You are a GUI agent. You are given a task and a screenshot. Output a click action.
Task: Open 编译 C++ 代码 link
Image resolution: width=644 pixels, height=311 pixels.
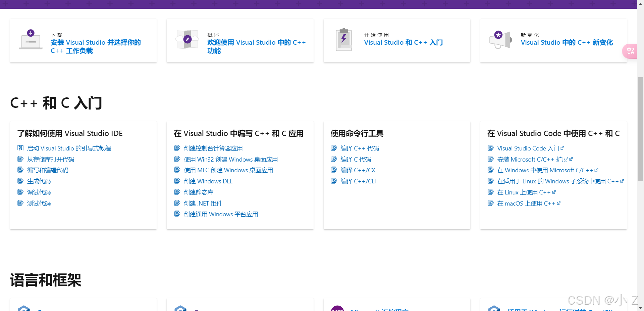pyautogui.click(x=360, y=148)
